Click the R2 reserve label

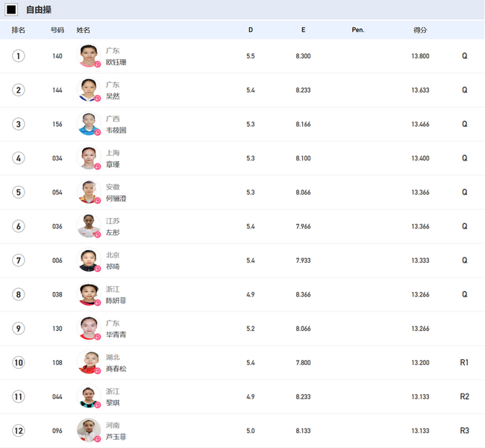pos(464,396)
